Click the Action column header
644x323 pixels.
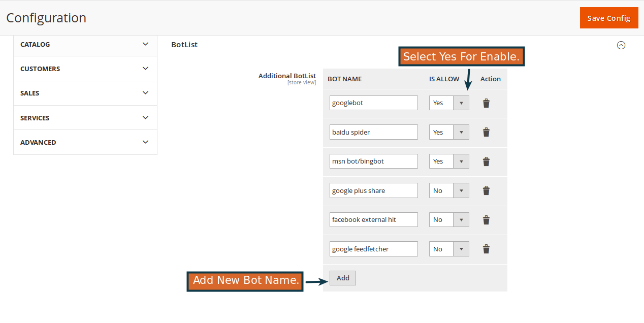click(491, 79)
